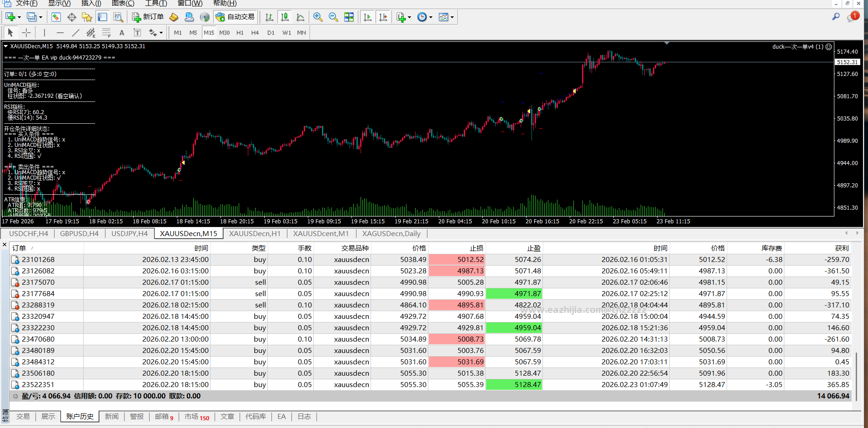Viewport: 868px width, 428px height.
Task: Switch to the XAUUSDecn,H1 chart tab
Action: pos(255,234)
